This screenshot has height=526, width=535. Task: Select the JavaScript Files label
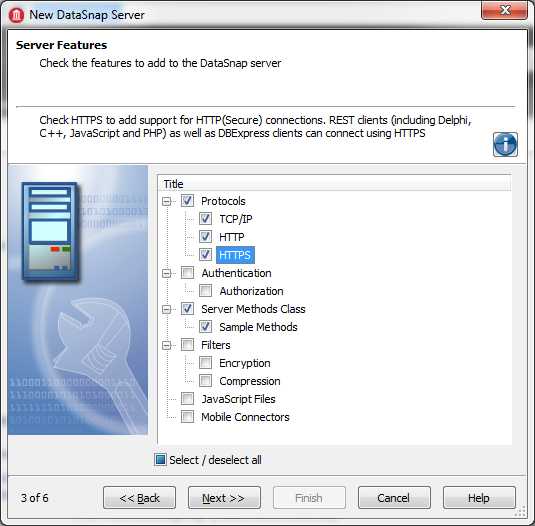pyautogui.click(x=238, y=399)
